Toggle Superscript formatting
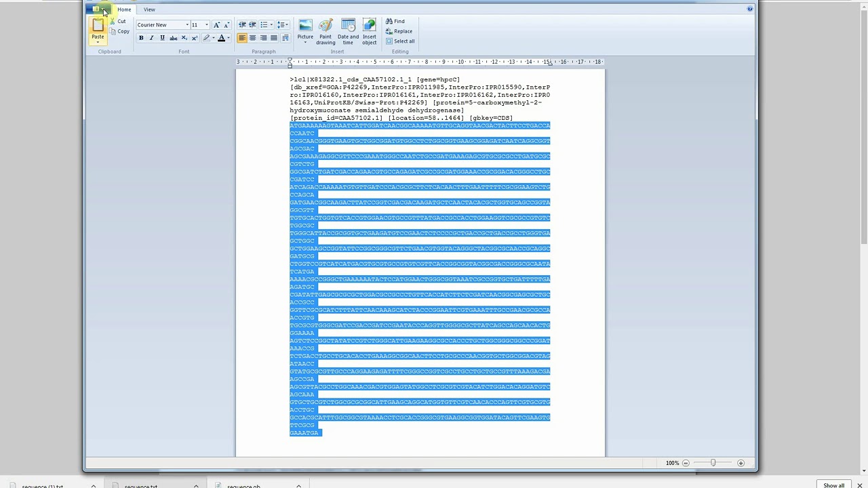Image resolution: width=868 pixels, height=488 pixels. click(x=195, y=38)
